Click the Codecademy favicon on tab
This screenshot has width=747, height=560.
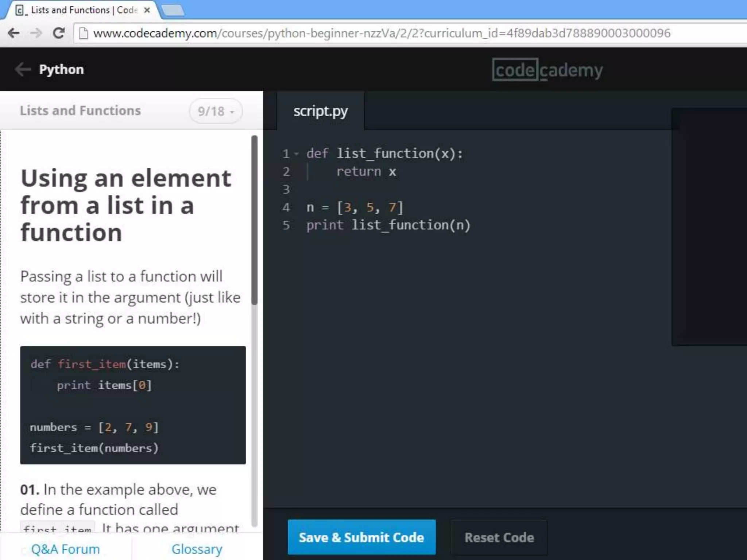[x=20, y=10]
